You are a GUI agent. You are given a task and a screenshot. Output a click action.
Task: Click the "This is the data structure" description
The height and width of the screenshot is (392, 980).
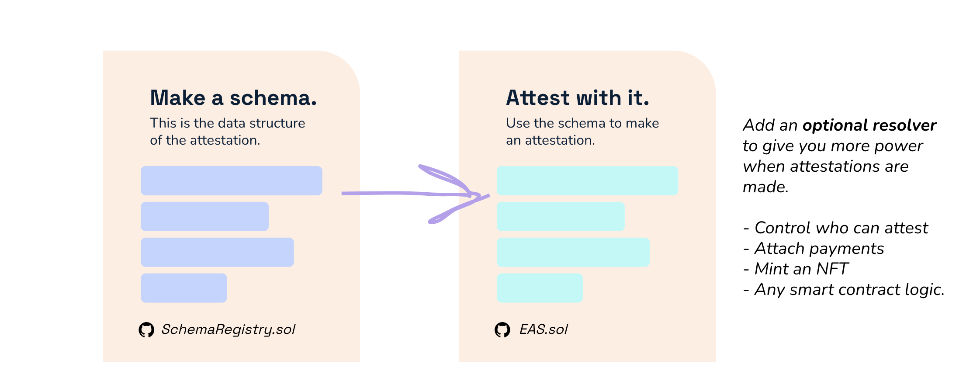coord(227,123)
